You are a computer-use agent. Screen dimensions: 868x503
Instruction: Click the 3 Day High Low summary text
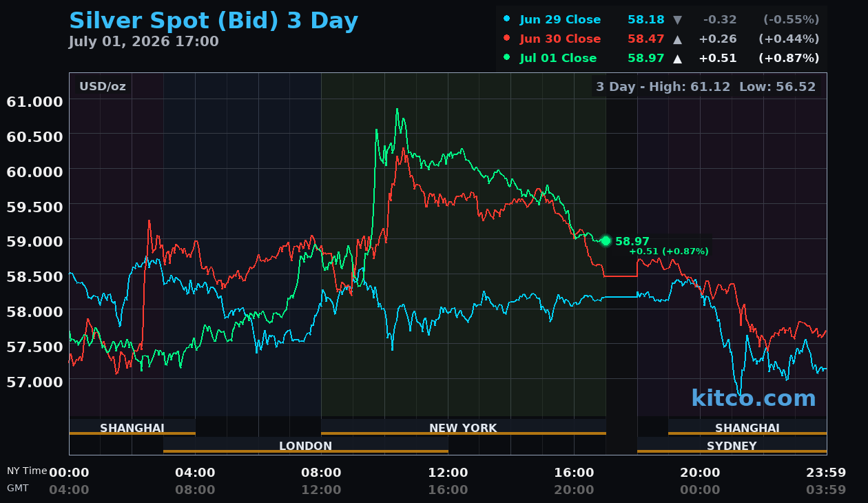coord(705,87)
